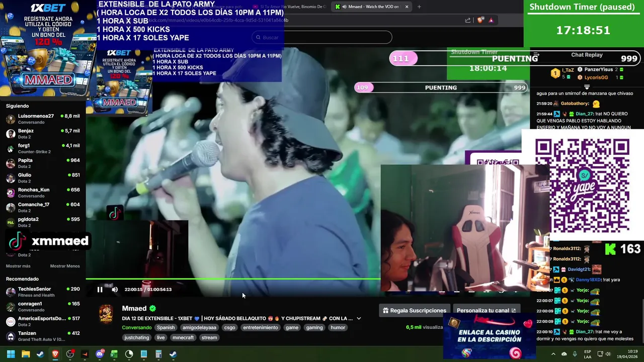Open File Explorer from the taskbar
The image size is (644, 362).
26,354
